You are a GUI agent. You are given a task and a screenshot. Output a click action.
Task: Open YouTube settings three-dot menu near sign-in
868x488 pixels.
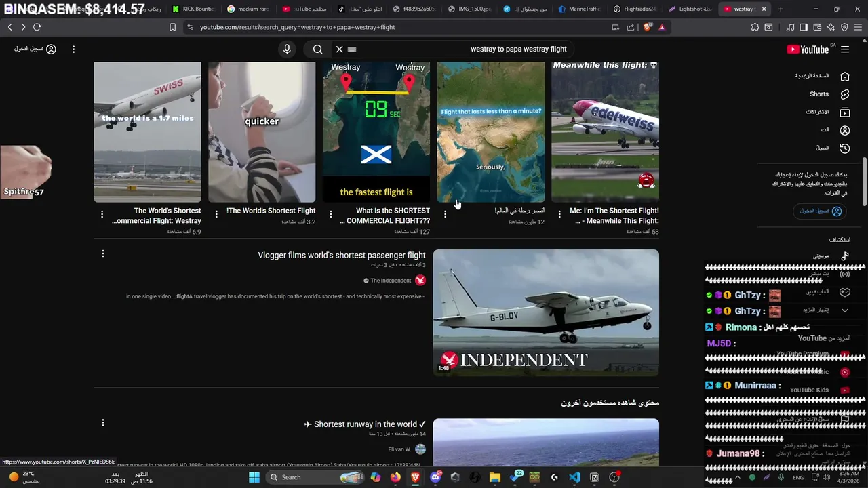click(73, 49)
